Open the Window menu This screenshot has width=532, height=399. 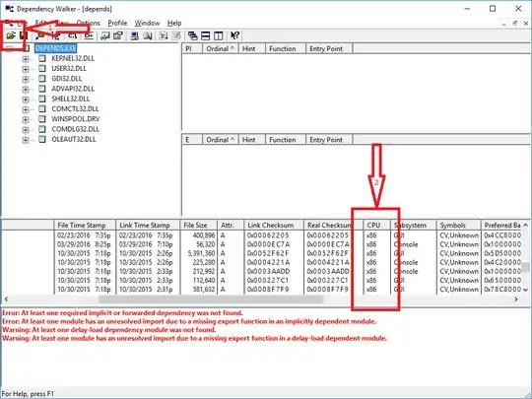pyautogui.click(x=147, y=23)
